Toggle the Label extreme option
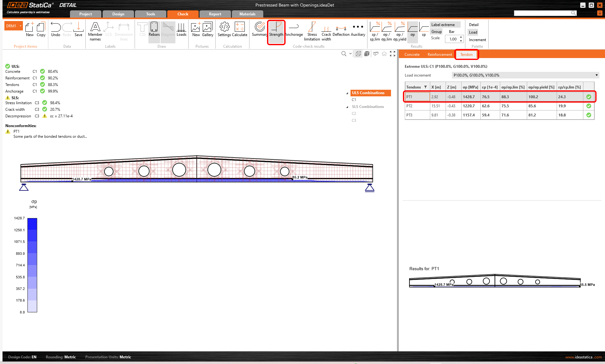This screenshot has width=605, height=364. 443,25
